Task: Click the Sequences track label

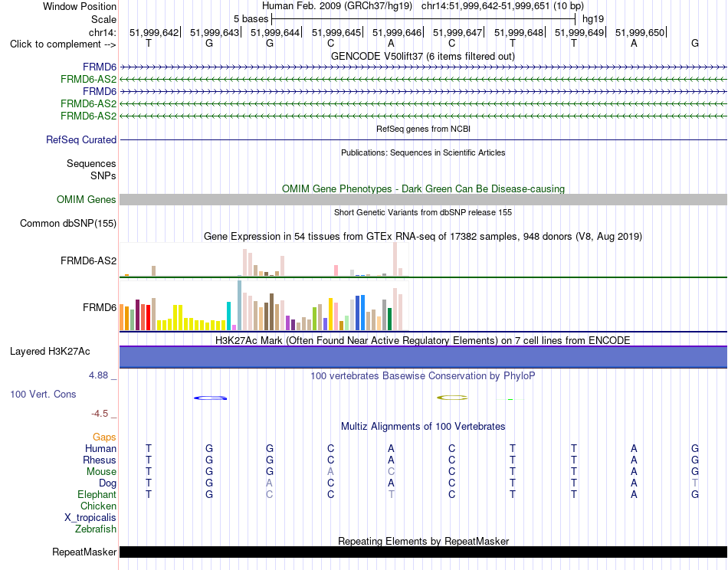Action: [91, 163]
